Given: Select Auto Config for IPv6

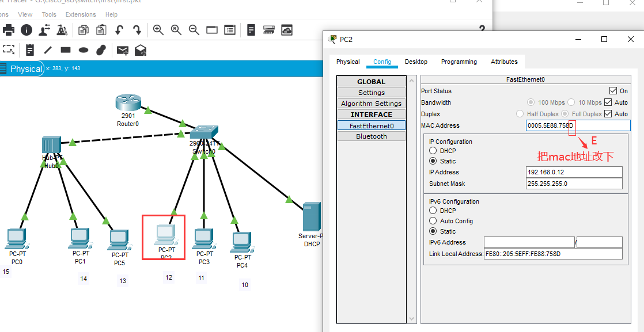Looking at the screenshot, I should pyautogui.click(x=433, y=221).
